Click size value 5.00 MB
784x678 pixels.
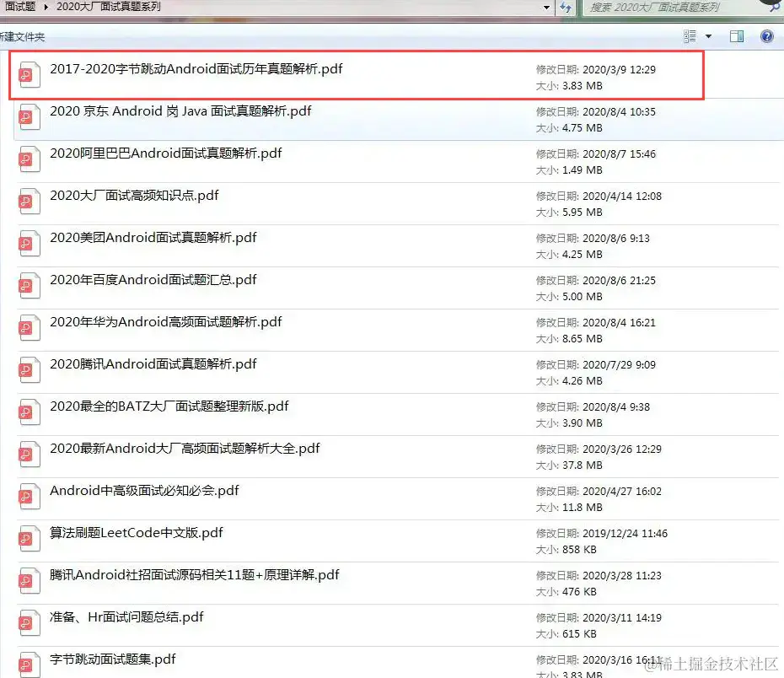click(582, 297)
